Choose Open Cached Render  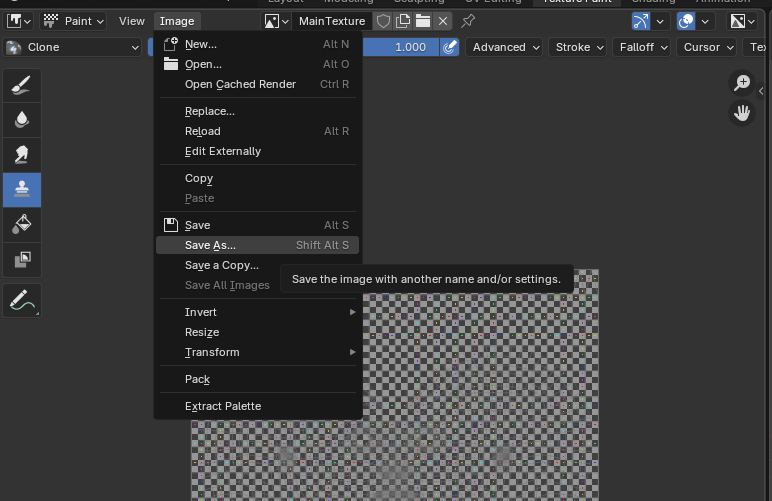tap(257, 84)
